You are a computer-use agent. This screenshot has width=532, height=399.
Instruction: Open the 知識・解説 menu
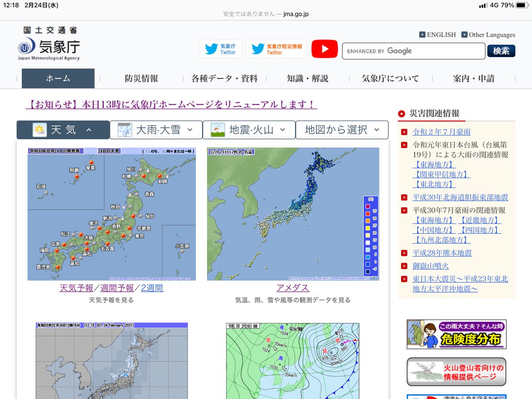[x=307, y=78]
